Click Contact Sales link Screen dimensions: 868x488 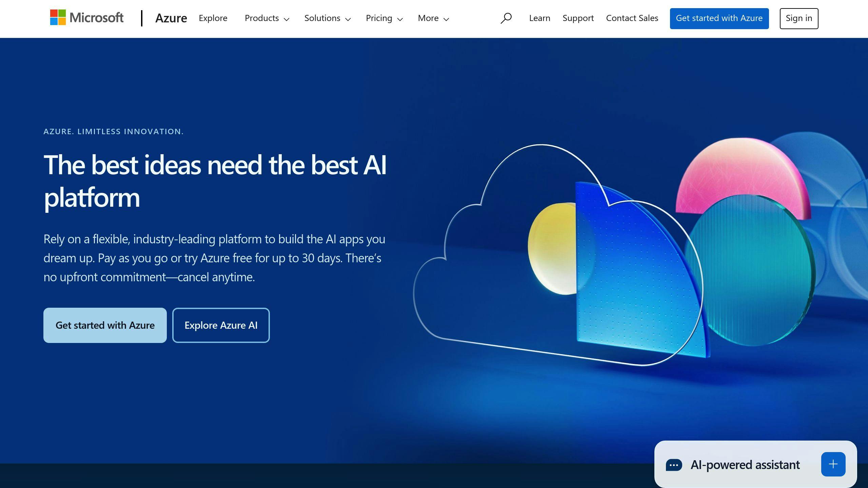pos(631,18)
